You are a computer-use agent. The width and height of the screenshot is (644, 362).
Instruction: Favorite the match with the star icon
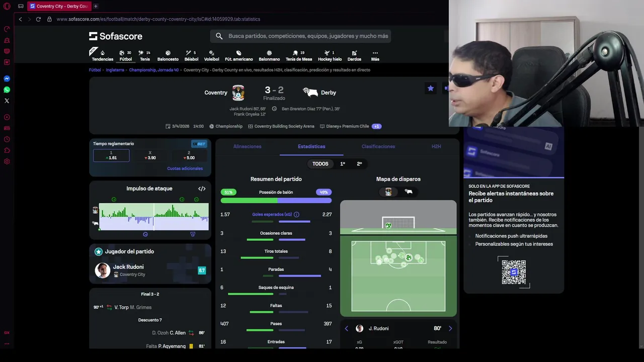431,88
